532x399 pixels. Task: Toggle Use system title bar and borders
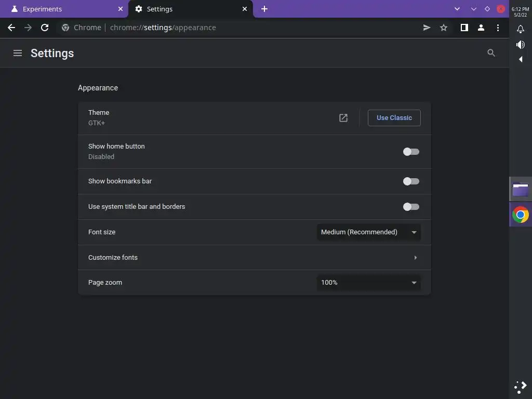[x=411, y=207]
